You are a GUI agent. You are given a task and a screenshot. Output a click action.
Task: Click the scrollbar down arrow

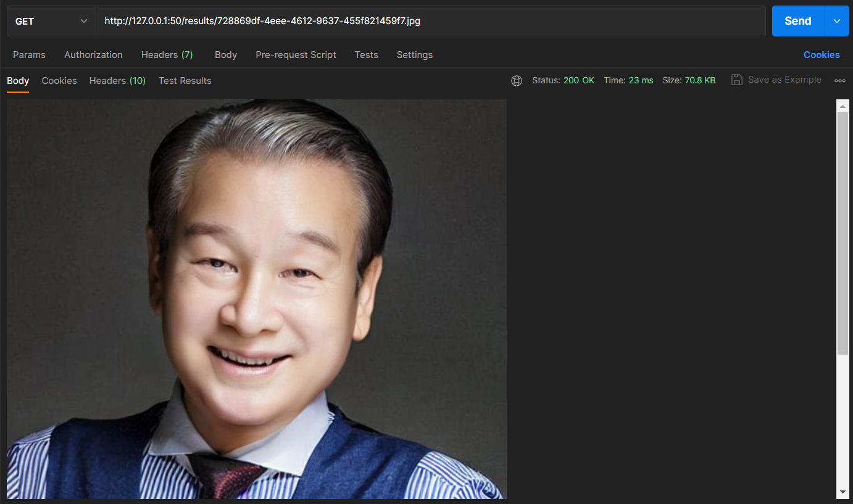pyautogui.click(x=843, y=492)
